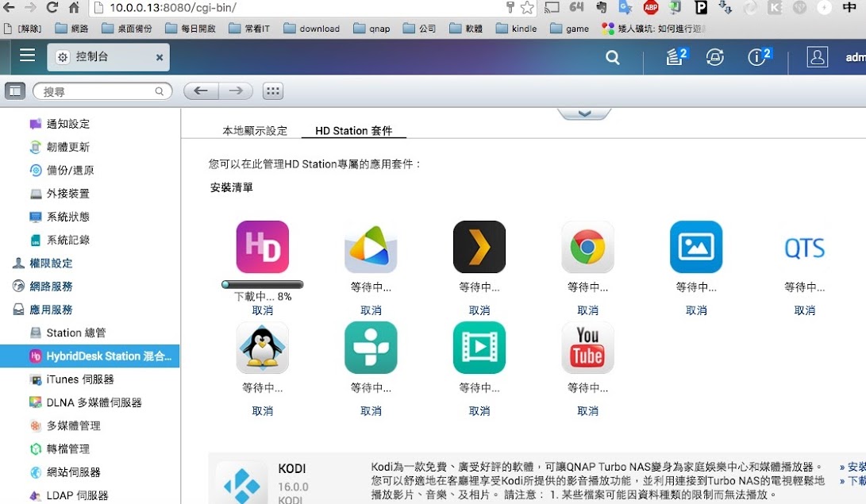Open the QTS search magnifier
This screenshot has height=504, width=866.
tap(612, 57)
